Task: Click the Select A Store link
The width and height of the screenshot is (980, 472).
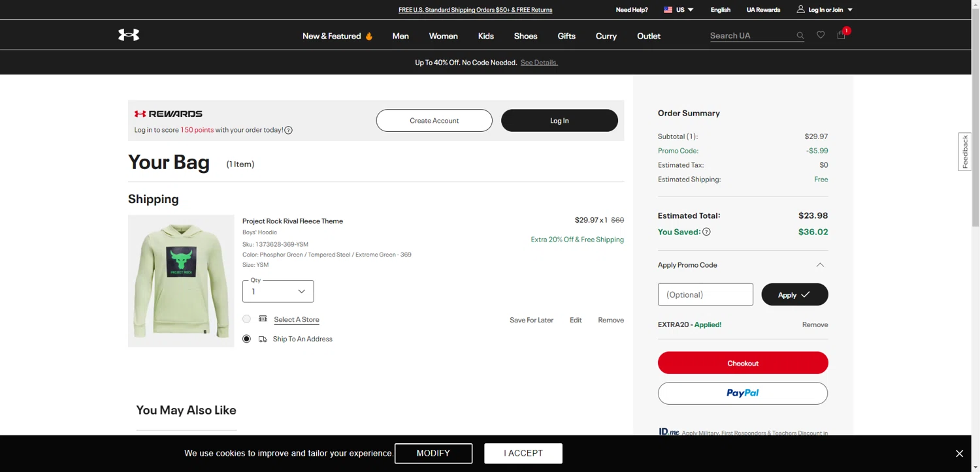Action: pyautogui.click(x=297, y=319)
